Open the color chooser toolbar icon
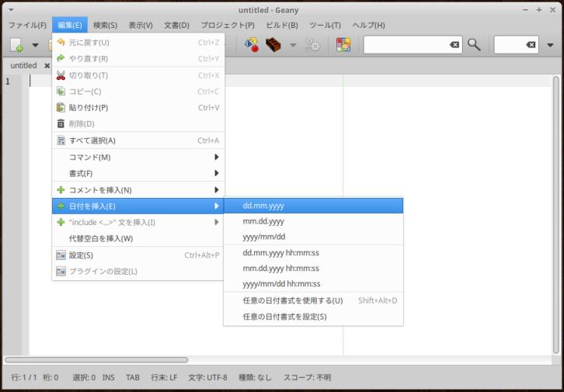 click(x=343, y=45)
